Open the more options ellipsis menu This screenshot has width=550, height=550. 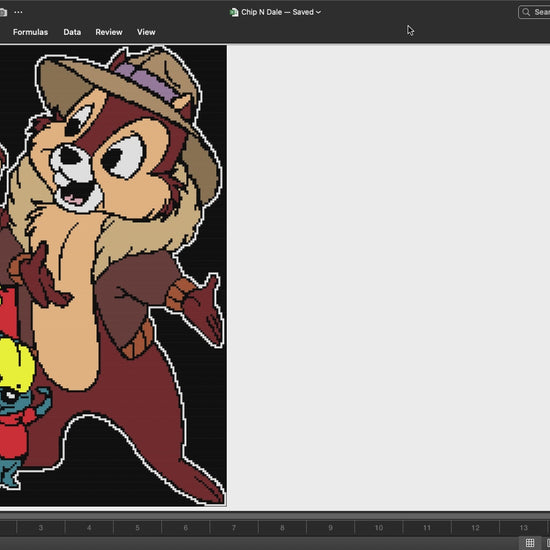coord(18,12)
